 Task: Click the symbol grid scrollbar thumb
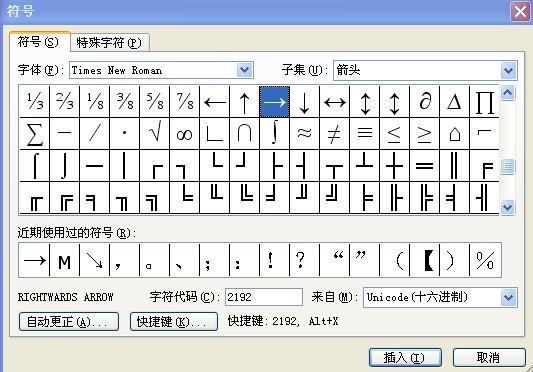click(508, 167)
